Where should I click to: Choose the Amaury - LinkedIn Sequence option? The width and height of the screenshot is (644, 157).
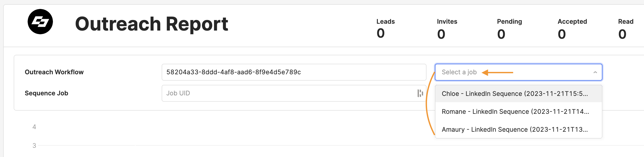point(518,130)
